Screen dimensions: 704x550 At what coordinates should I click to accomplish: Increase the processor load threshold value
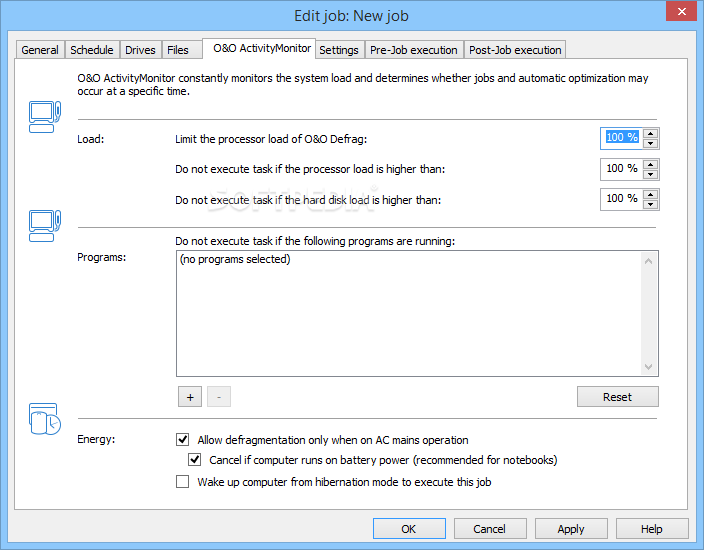(x=651, y=164)
